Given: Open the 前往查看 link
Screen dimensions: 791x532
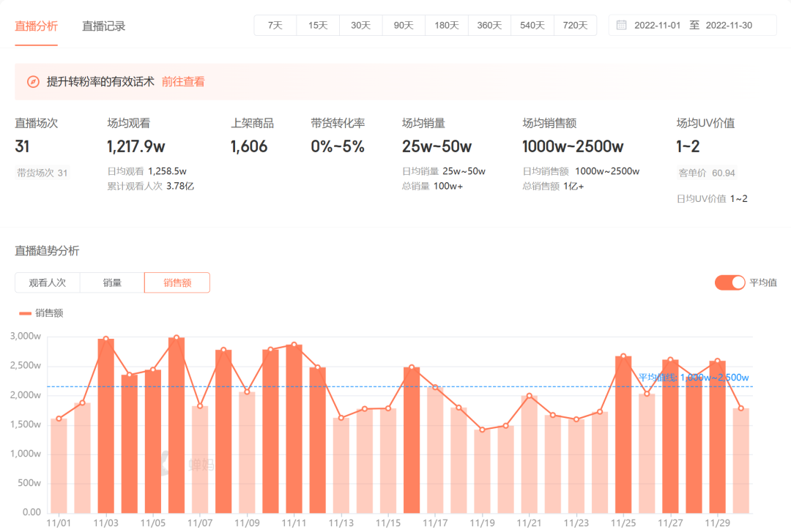Looking at the screenshot, I should 183,82.
